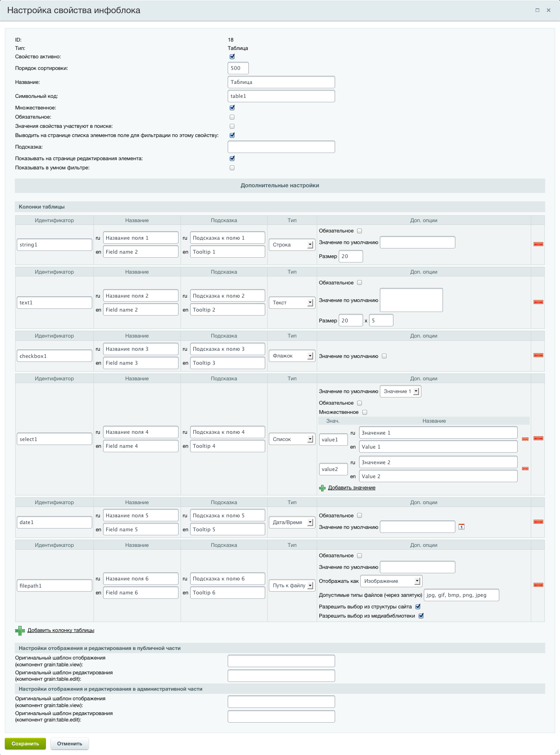Delete the value2 list option
Screen dimensions: 560x755
(x=525, y=469)
